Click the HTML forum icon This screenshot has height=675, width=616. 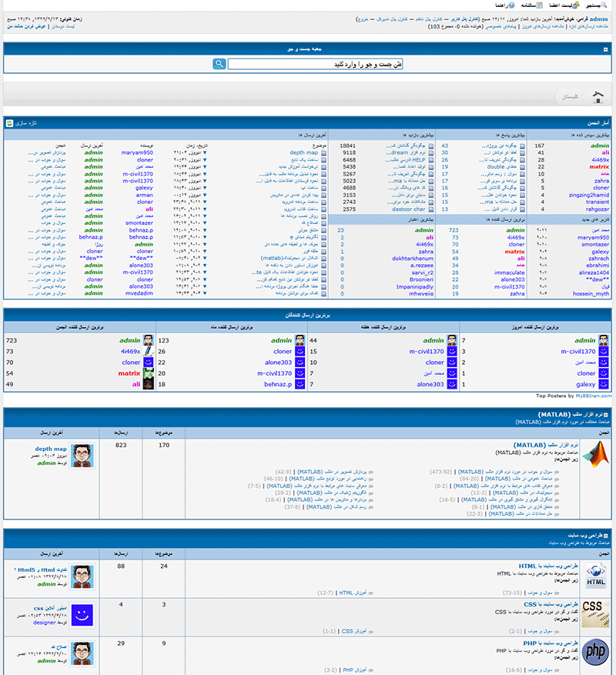point(596,576)
